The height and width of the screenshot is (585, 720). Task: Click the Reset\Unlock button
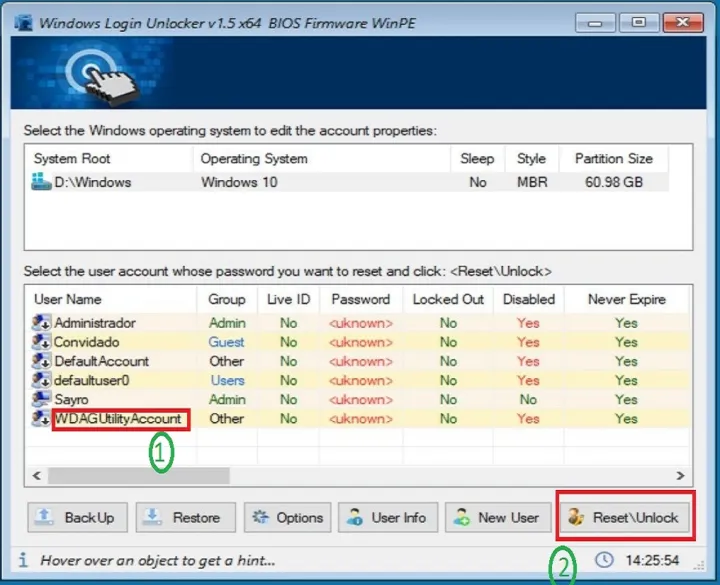coord(625,518)
